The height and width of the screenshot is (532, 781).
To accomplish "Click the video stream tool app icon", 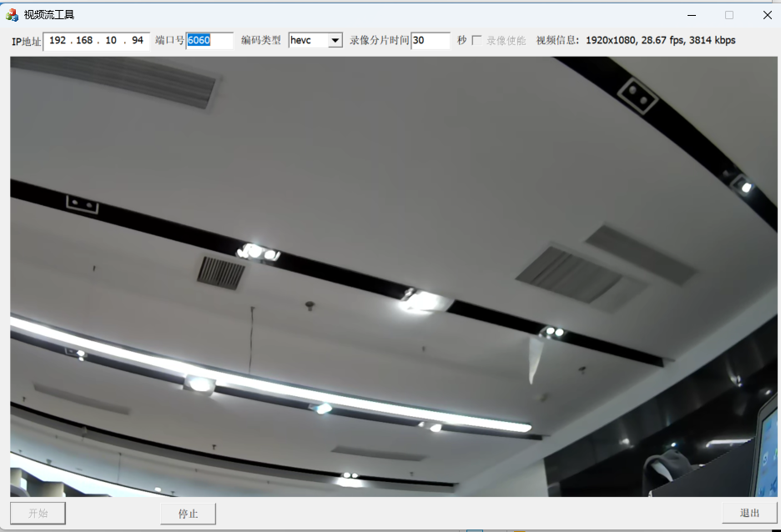I will 13,14.
